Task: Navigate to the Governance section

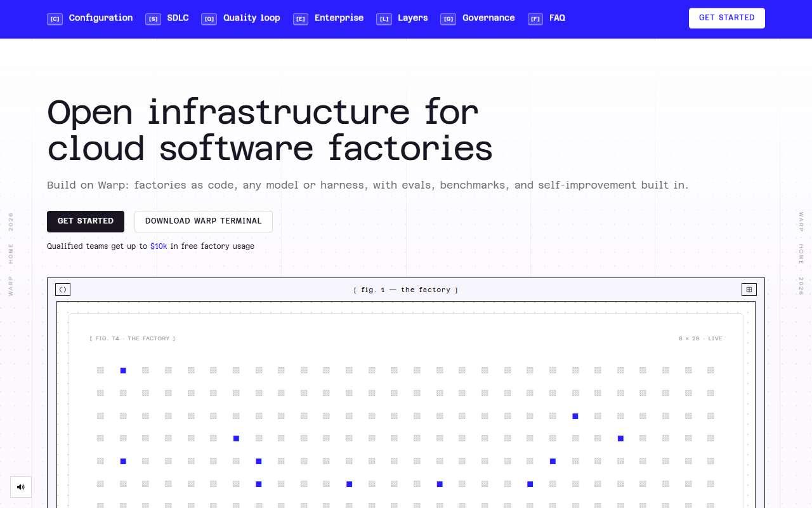Action: [x=478, y=18]
